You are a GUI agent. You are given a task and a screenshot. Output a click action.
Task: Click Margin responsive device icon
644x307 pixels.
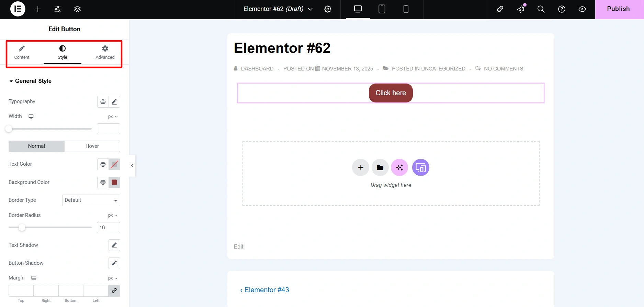pos(34,278)
